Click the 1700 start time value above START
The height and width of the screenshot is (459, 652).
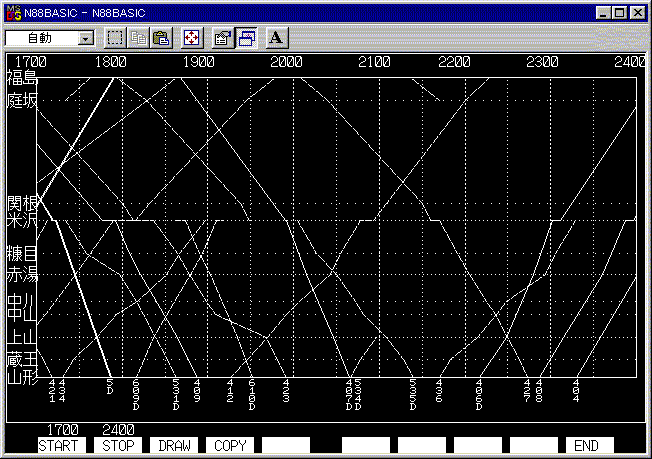63,430
